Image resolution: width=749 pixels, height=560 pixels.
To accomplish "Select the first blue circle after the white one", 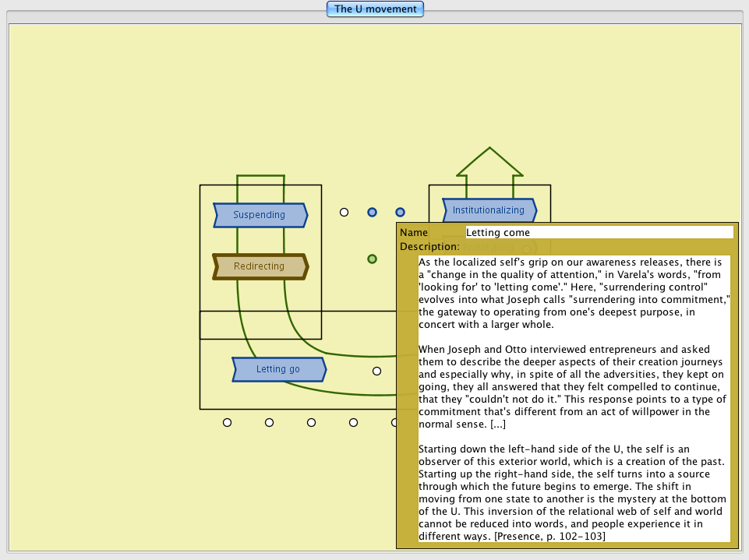I will [x=373, y=212].
